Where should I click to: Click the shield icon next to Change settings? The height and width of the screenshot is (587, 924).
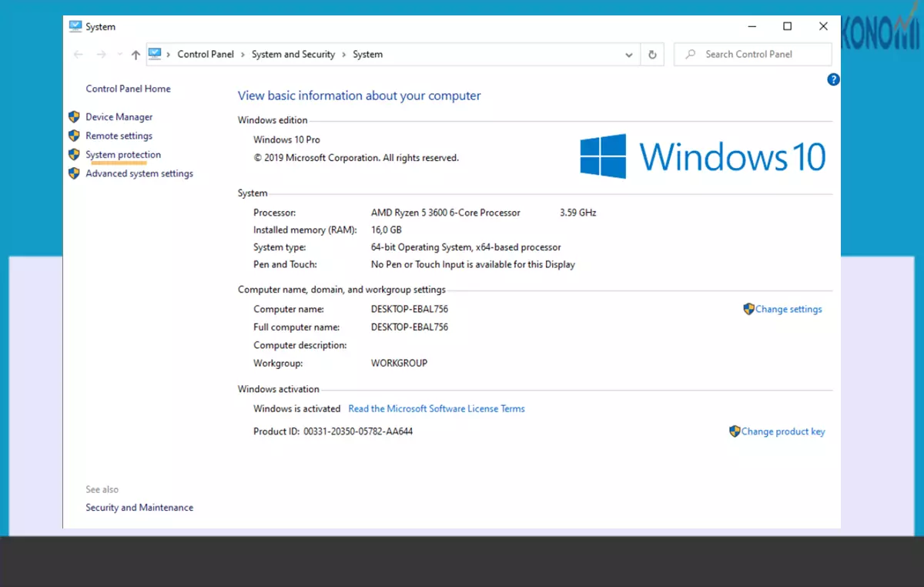748,309
